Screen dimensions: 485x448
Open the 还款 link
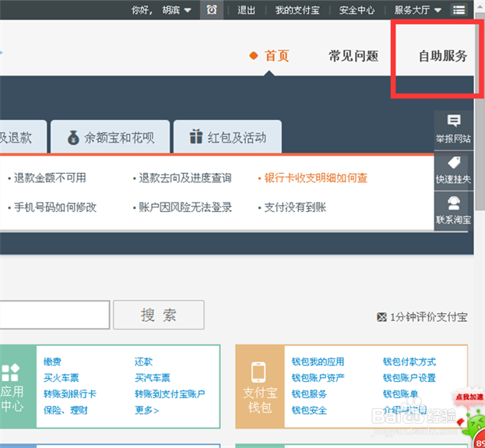point(143,362)
